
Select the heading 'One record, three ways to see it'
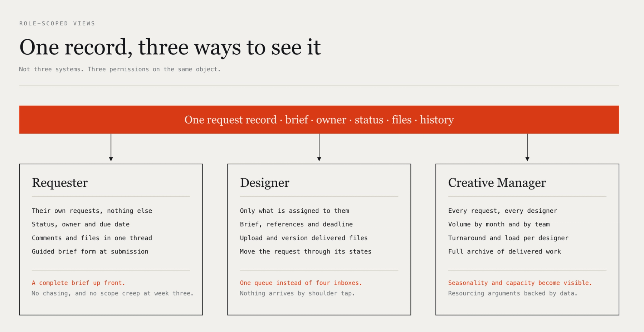coord(170,47)
